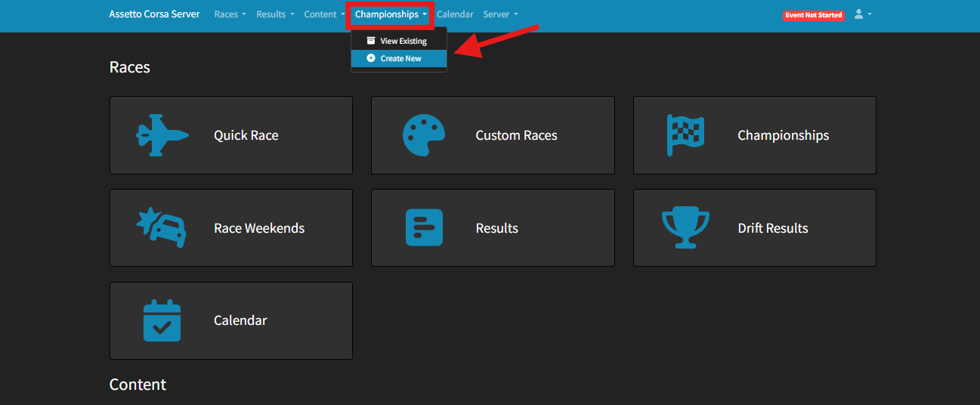Open the Races dropdown in navbar

pyautogui.click(x=230, y=14)
